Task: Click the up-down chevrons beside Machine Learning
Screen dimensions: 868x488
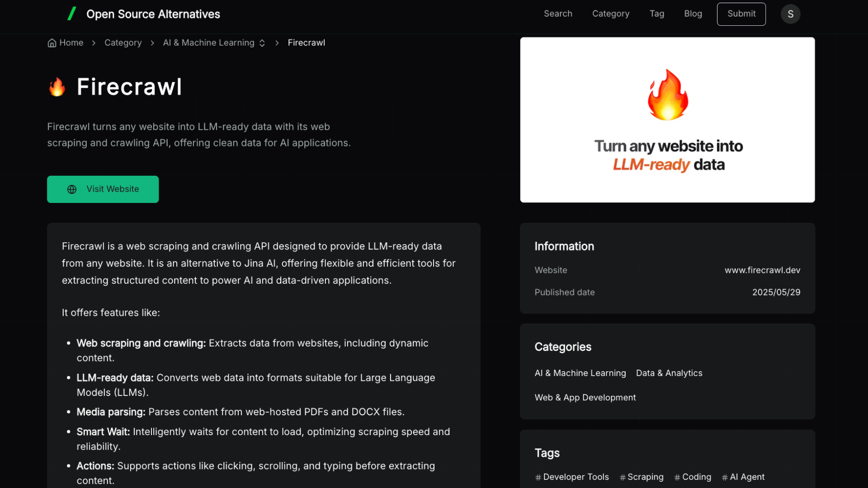Action: pyautogui.click(x=262, y=43)
